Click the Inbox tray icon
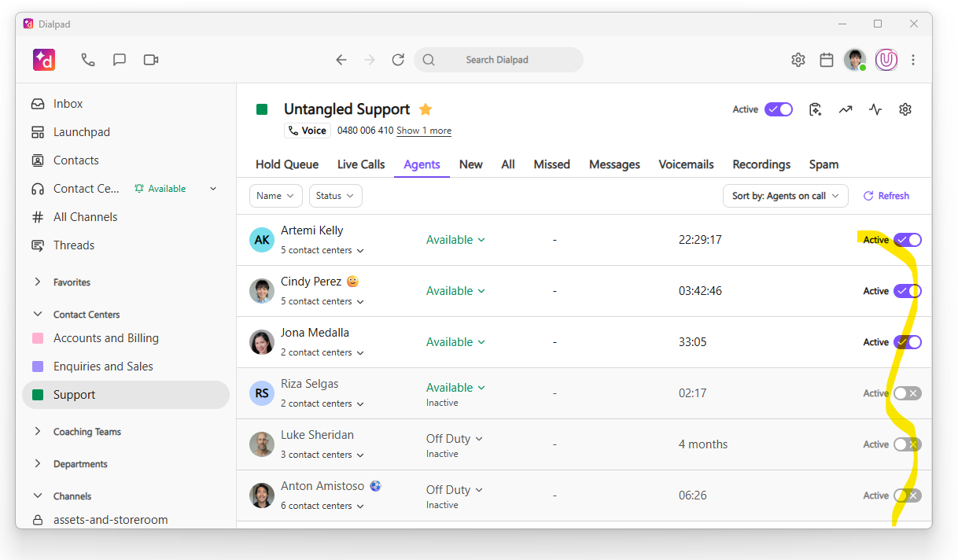The width and height of the screenshot is (958, 560). pos(38,104)
